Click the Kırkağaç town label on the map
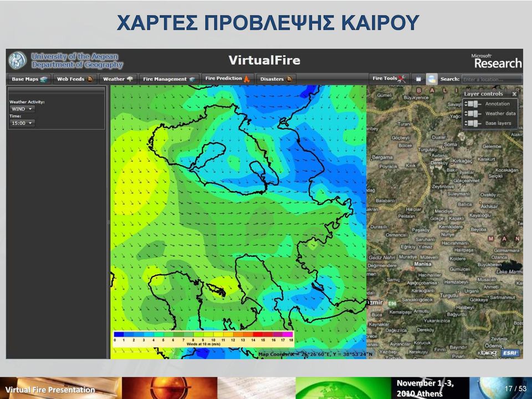Viewport: 532px width, 399px height. pyautogui.click(x=462, y=161)
